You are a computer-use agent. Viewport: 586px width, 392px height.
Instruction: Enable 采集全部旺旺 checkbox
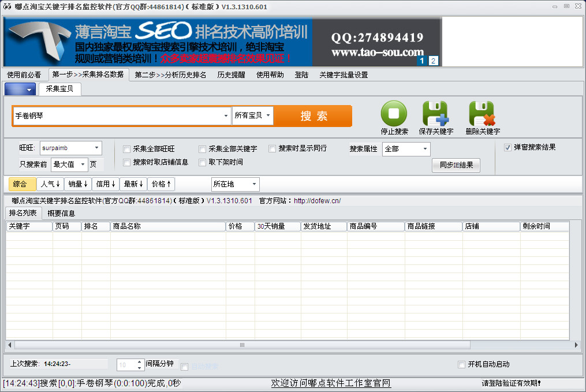click(126, 149)
